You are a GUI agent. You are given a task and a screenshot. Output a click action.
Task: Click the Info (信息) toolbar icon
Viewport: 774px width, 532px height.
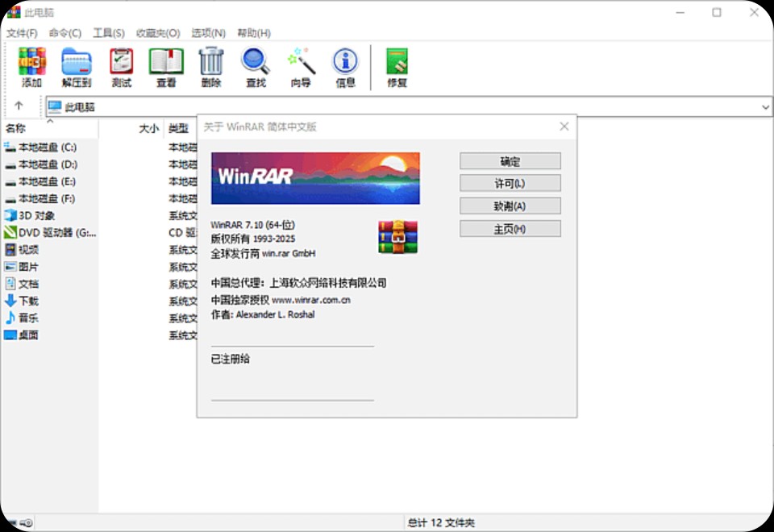tap(346, 62)
